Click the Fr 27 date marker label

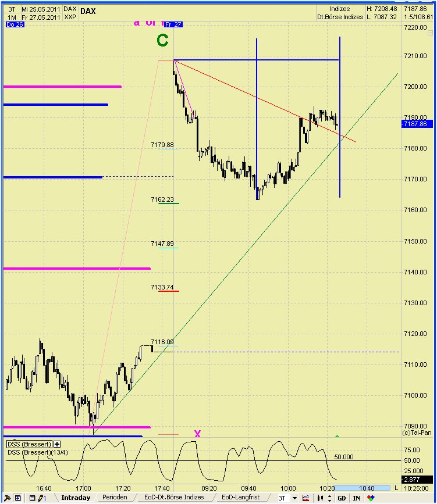tap(173, 24)
